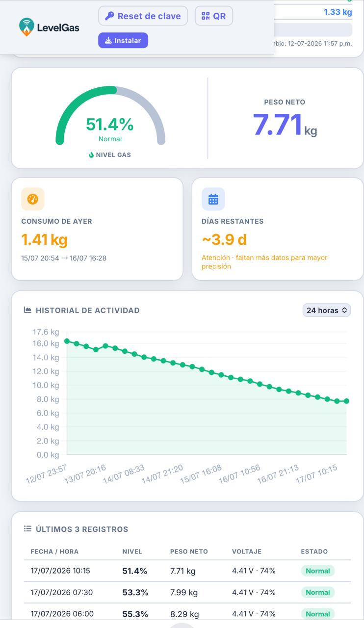Open the QR button
364x628 pixels.
point(213,16)
